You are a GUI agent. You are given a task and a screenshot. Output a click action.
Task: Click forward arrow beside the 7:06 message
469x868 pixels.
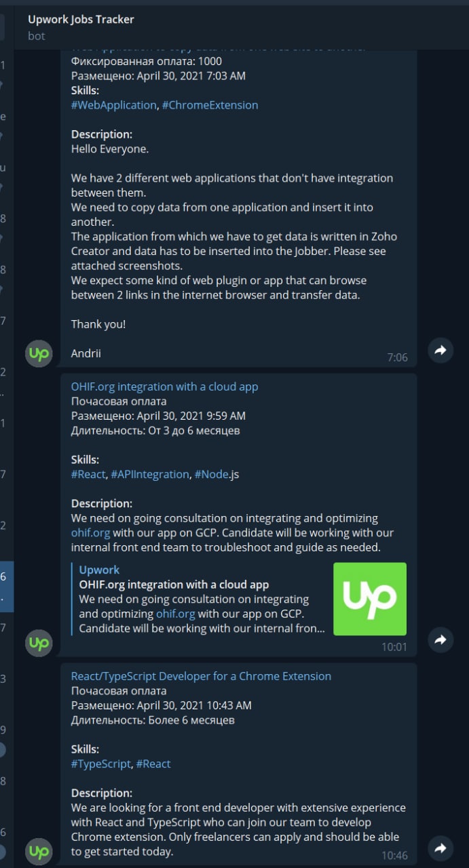point(440,350)
